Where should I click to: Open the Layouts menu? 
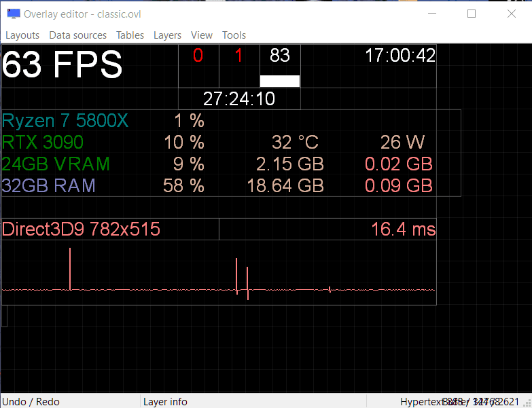click(22, 35)
